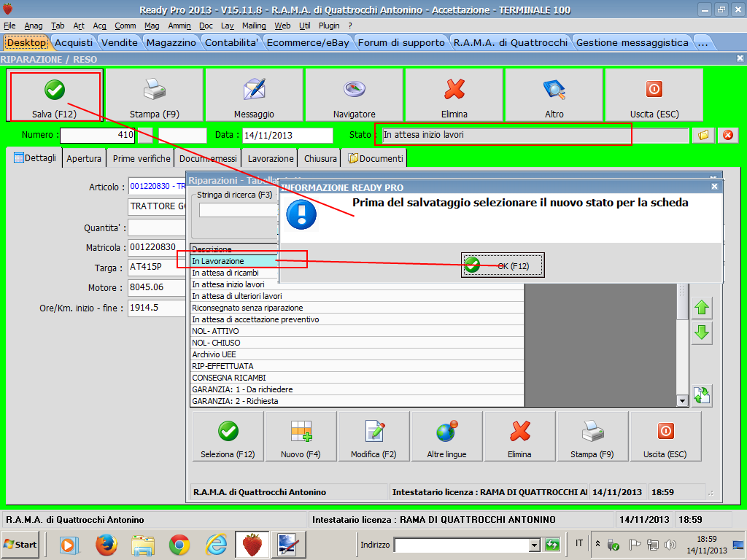This screenshot has width=747, height=560.
Task: Close the Informazione Ready Pro dialog
Action: tap(714, 187)
